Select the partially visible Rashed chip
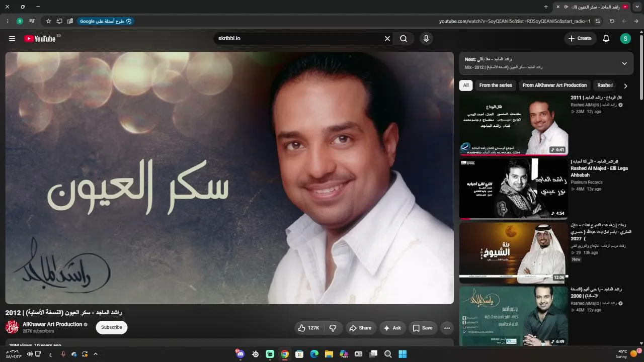This screenshot has width=644, height=362. coord(605,85)
